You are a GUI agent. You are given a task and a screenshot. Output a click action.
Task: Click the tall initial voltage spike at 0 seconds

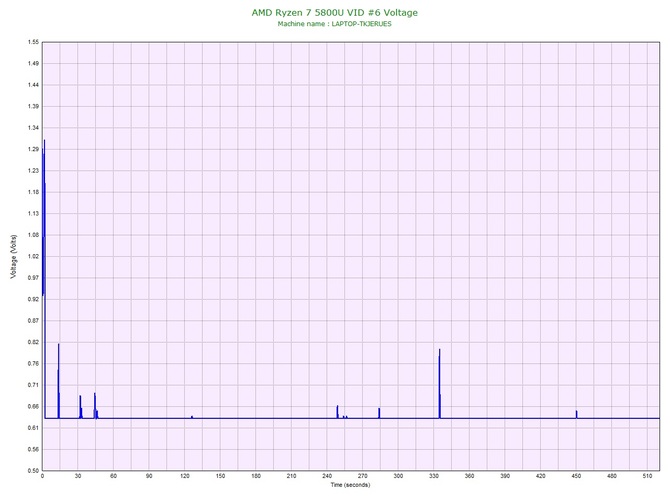coord(44,279)
